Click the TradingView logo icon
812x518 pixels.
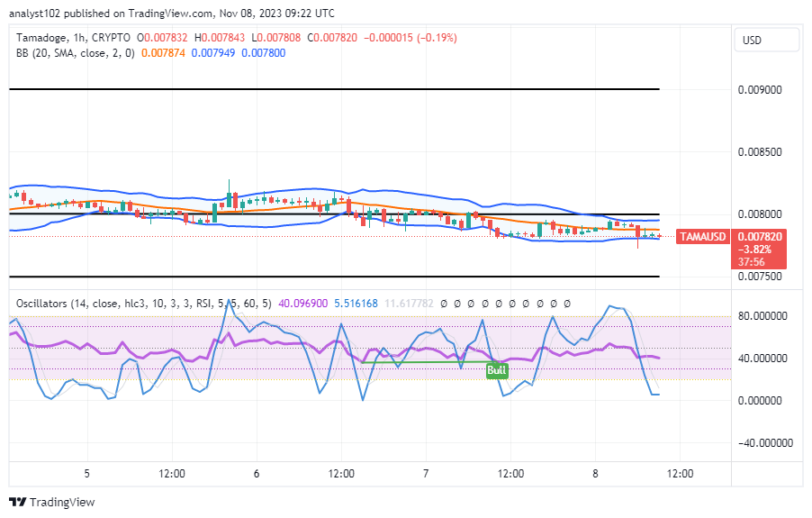(17, 502)
